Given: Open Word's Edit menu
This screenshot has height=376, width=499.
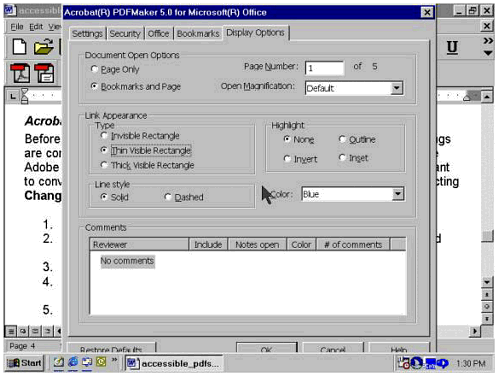Looking at the screenshot, I should click(x=36, y=27).
